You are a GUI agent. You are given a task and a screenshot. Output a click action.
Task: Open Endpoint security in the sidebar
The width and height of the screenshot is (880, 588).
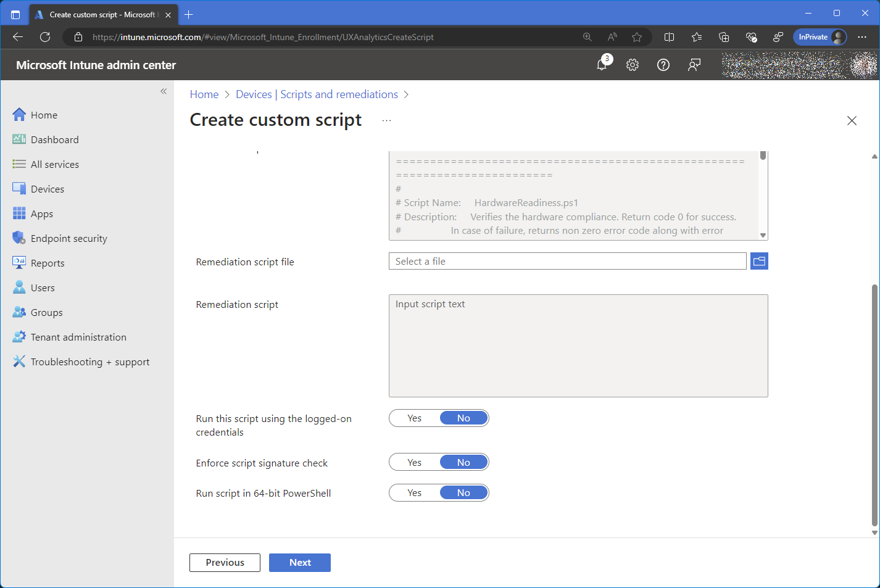tap(68, 239)
